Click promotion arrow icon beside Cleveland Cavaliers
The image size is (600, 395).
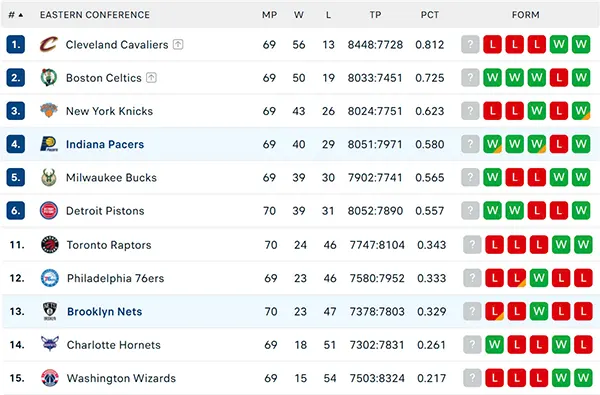178,44
